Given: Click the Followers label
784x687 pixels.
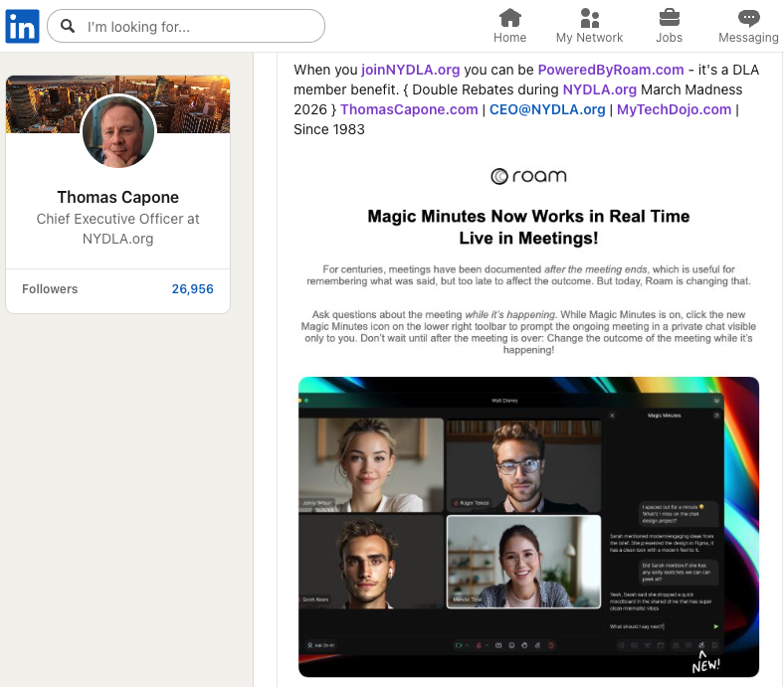Looking at the screenshot, I should pyautogui.click(x=50, y=288).
